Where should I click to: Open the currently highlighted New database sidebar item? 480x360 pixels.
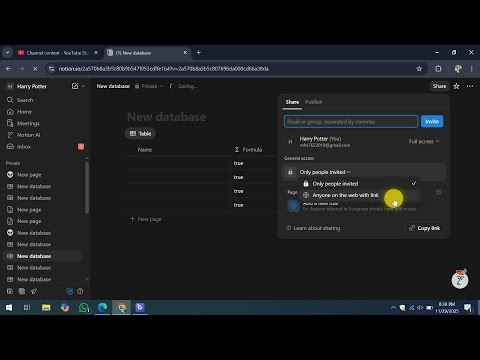42,256
